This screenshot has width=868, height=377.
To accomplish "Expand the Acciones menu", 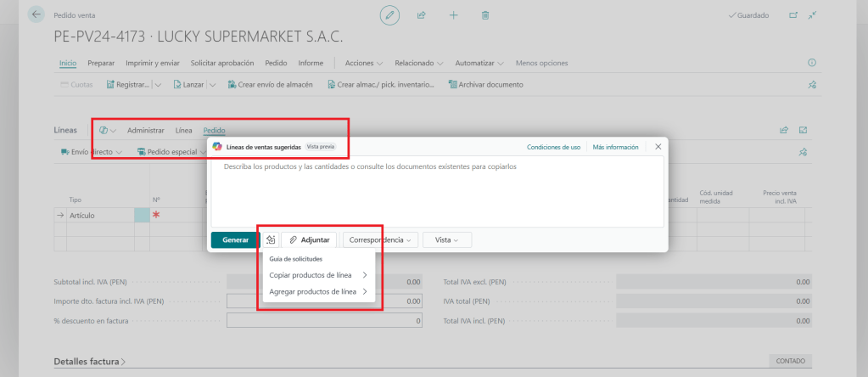I will (x=363, y=63).
